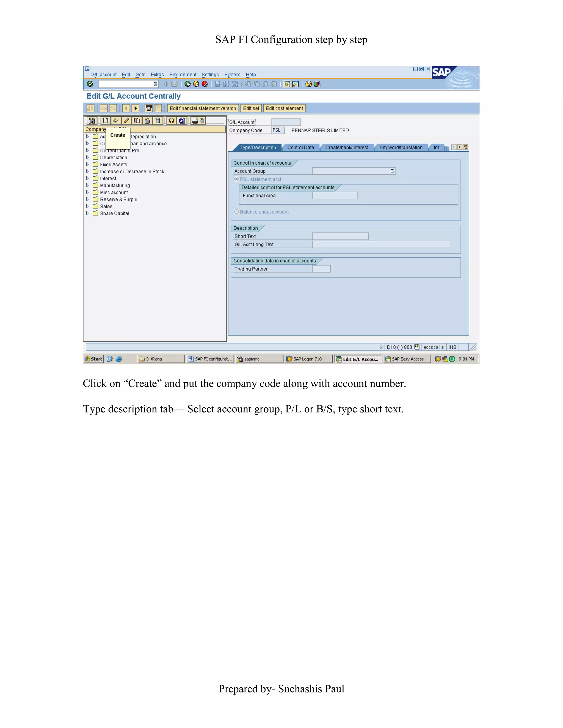This screenshot has height=728, width=563.
Task: Switch to the Control Data tab
Action: coord(300,147)
